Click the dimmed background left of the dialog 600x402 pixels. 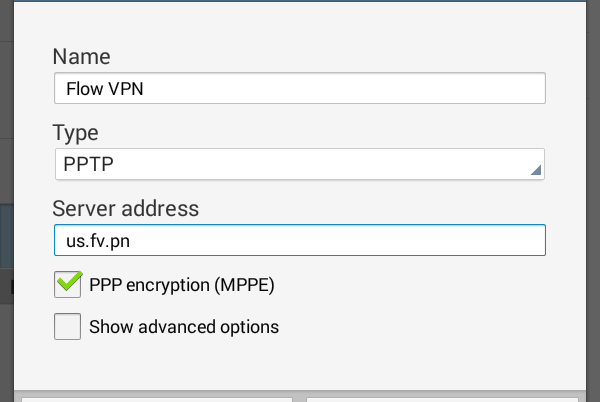click(x=6, y=100)
